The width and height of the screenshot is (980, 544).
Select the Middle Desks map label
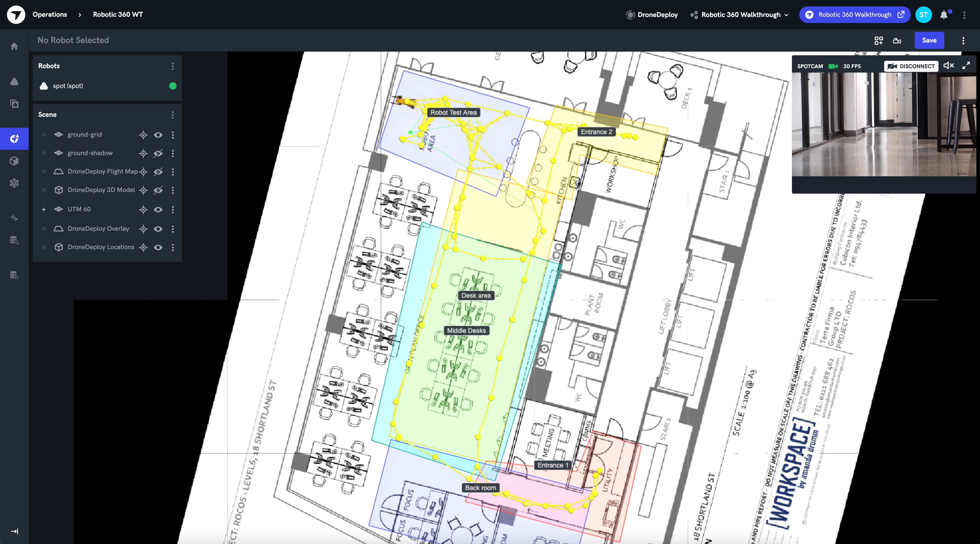(x=466, y=331)
